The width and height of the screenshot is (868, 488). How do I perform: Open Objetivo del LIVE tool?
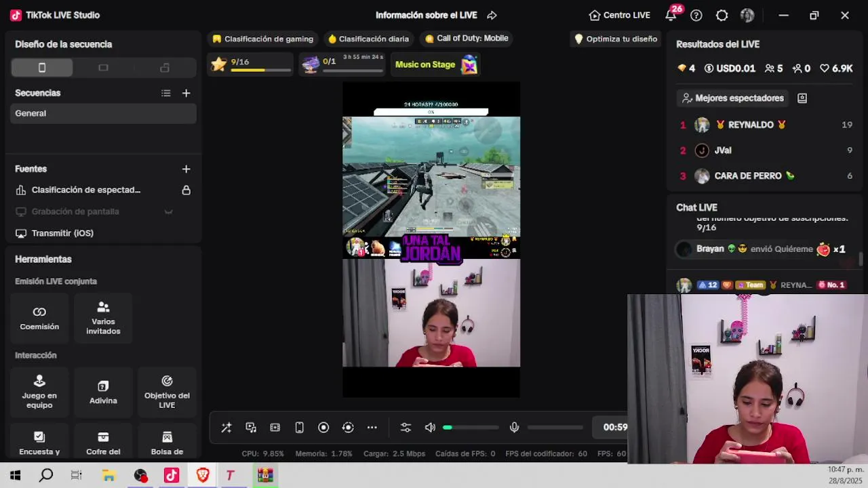(x=167, y=392)
